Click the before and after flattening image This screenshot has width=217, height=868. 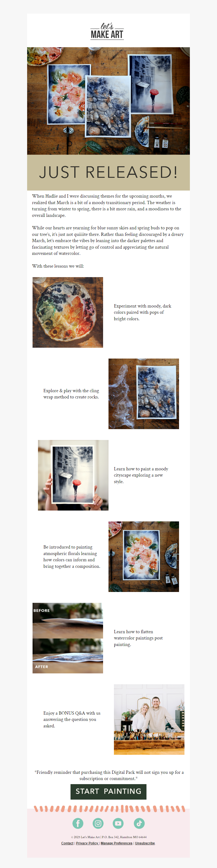coord(68,638)
